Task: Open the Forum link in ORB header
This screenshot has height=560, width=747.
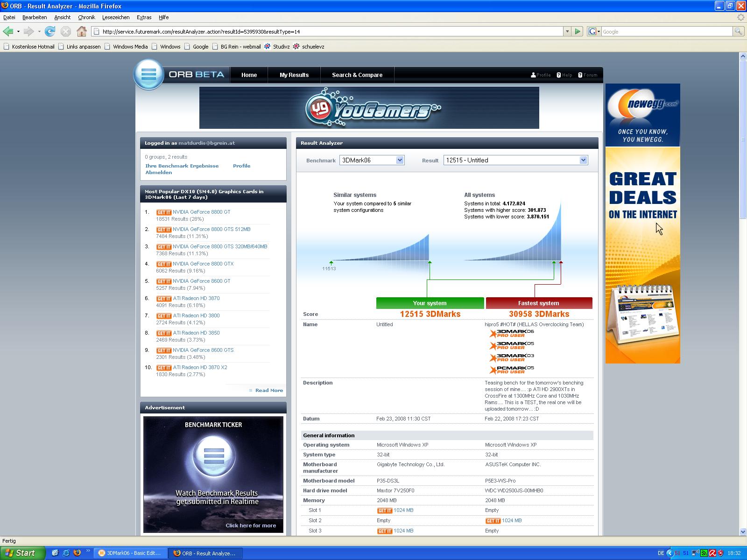Action: (x=587, y=75)
